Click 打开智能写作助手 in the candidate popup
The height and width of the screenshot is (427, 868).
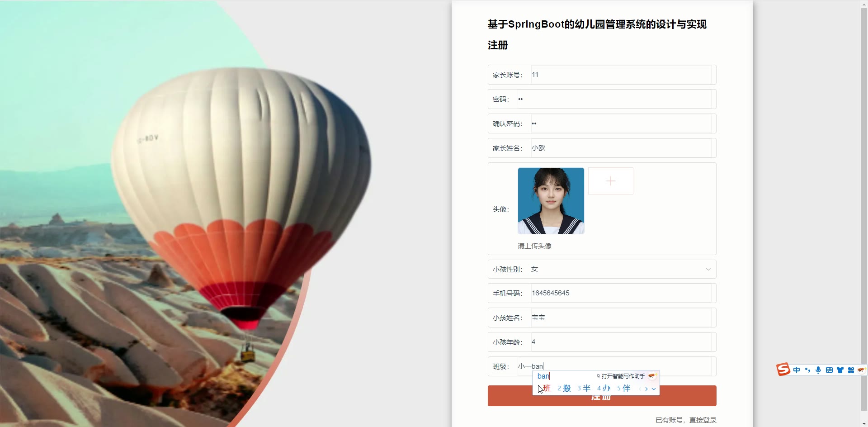pyautogui.click(x=623, y=376)
